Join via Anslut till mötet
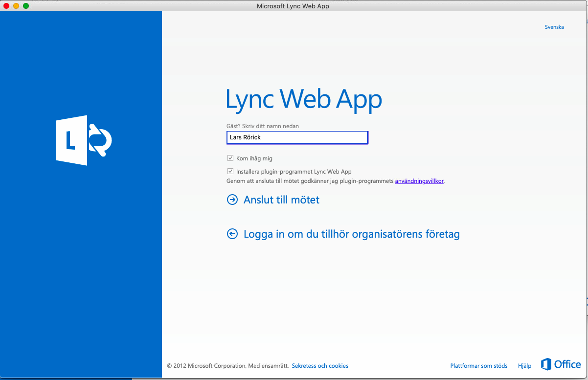The width and height of the screenshot is (588, 380). tap(281, 200)
